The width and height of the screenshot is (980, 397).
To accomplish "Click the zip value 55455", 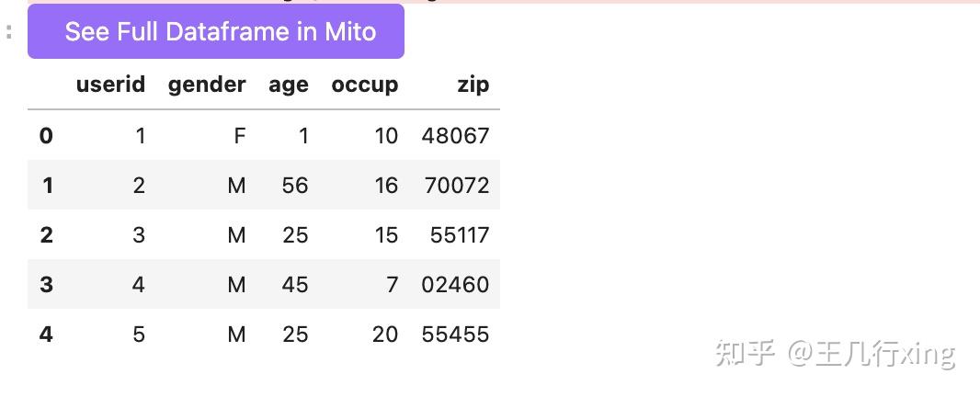I will coord(455,335).
